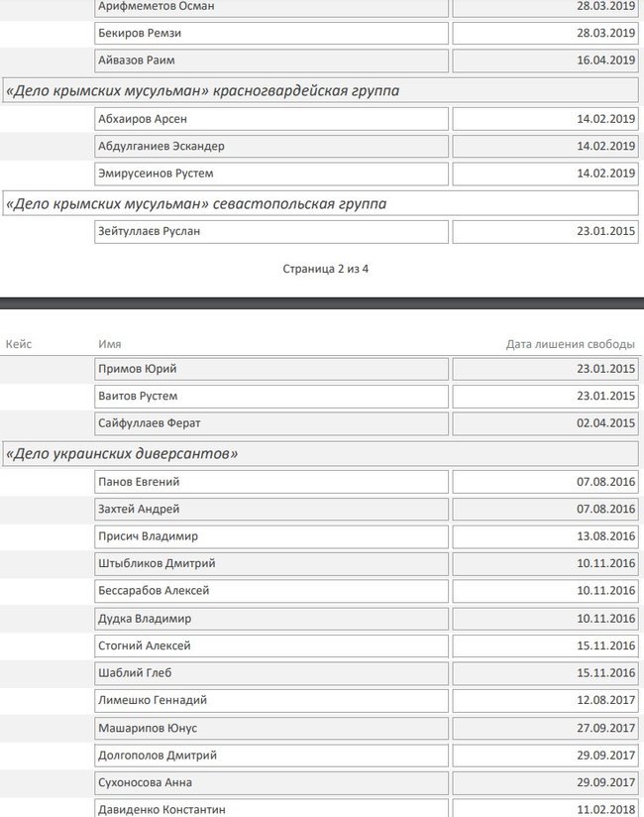Select the date 11.02.2018 for Давиденко Константин
The image size is (644, 817).
click(x=544, y=809)
